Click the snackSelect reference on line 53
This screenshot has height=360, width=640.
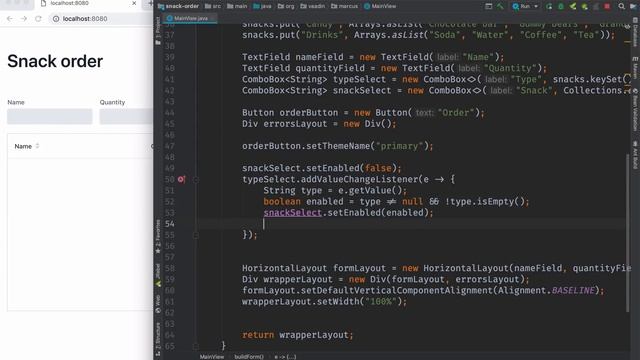pos(292,213)
